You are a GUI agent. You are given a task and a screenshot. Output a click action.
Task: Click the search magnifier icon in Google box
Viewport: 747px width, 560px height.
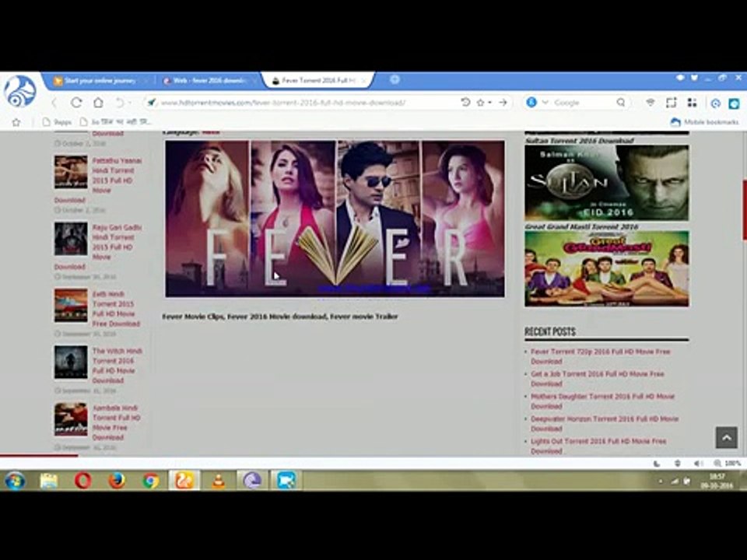(620, 103)
